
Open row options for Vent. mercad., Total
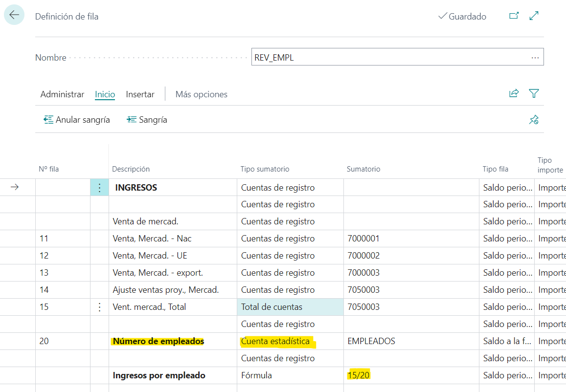[100, 307]
